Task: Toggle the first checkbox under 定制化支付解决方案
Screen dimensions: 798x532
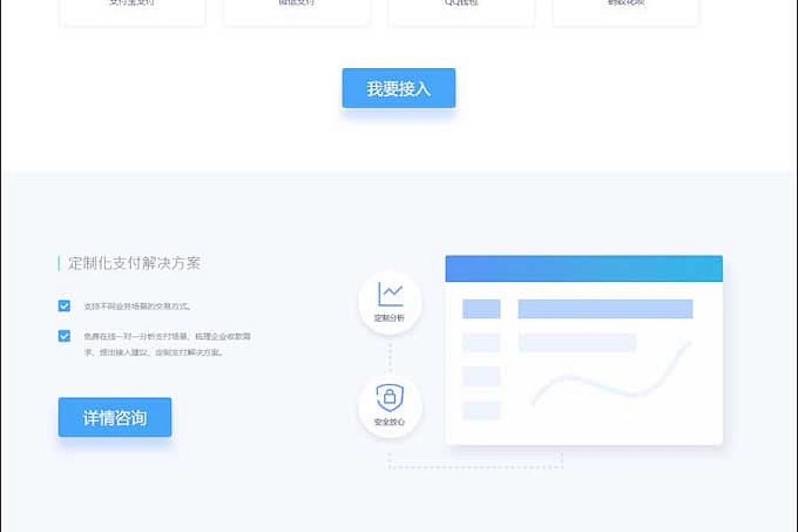Action: pos(64,306)
